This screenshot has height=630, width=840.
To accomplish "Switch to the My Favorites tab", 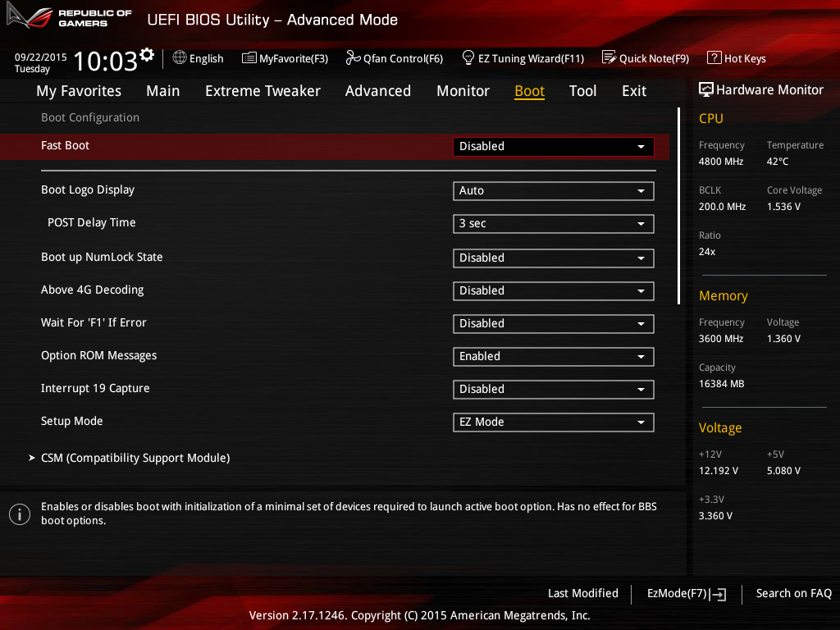I will point(79,91).
